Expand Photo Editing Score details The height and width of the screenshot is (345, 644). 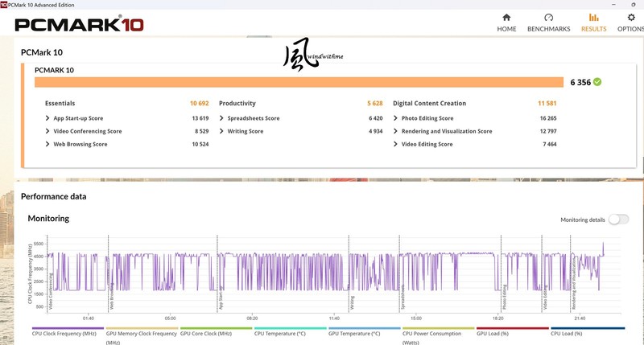[396, 118]
